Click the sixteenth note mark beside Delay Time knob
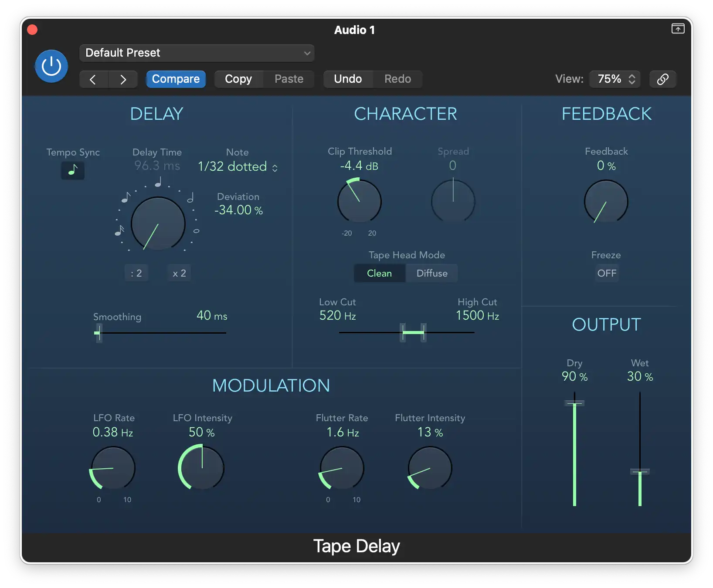 (119, 230)
